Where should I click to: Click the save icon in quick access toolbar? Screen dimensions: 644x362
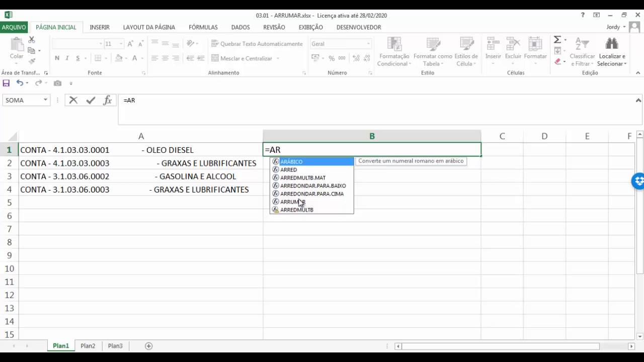click(x=6, y=83)
